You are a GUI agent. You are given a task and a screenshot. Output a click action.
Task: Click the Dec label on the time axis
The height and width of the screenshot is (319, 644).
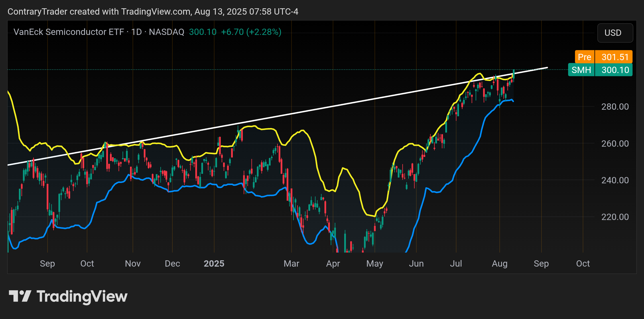172,263
